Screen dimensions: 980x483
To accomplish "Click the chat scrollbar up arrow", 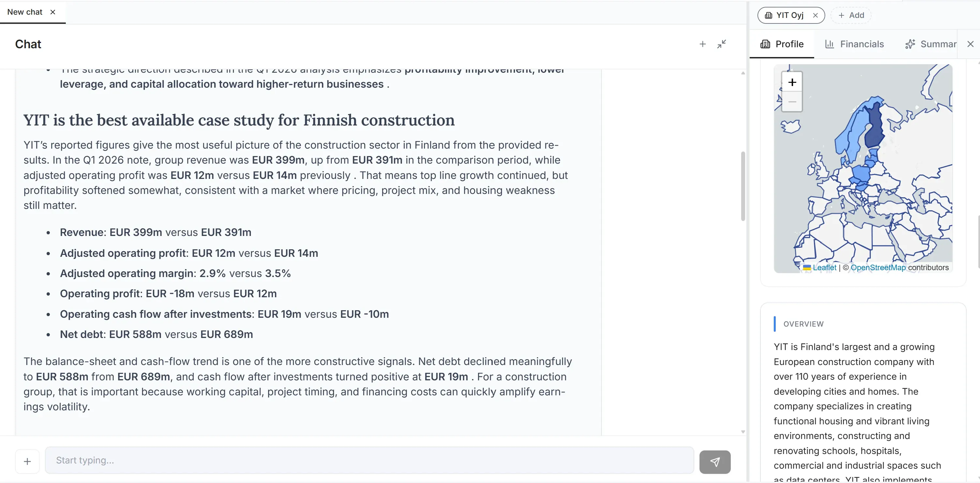I will 743,73.
